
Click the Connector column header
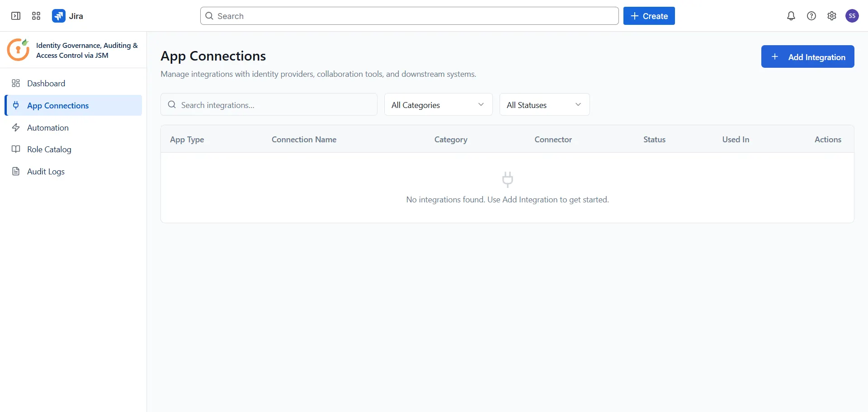tap(553, 140)
